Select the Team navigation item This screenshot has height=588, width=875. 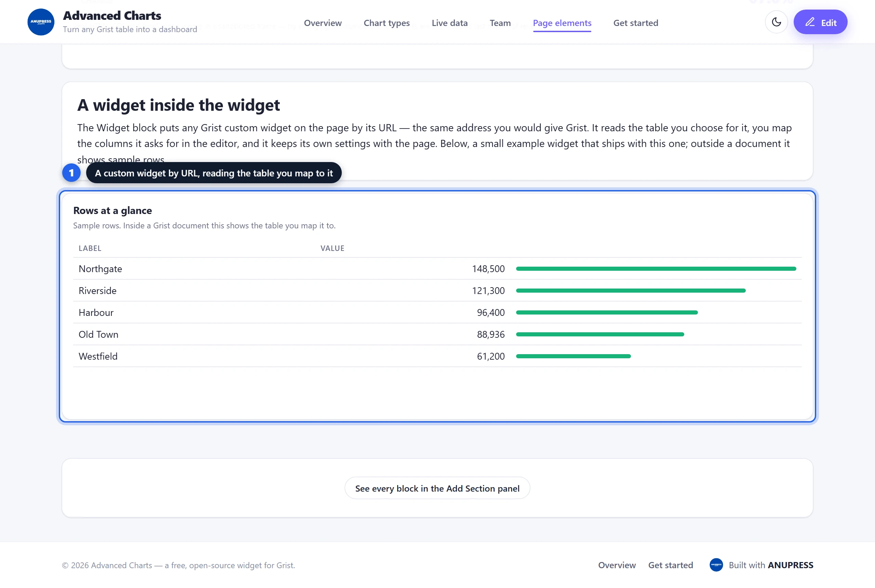(500, 23)
